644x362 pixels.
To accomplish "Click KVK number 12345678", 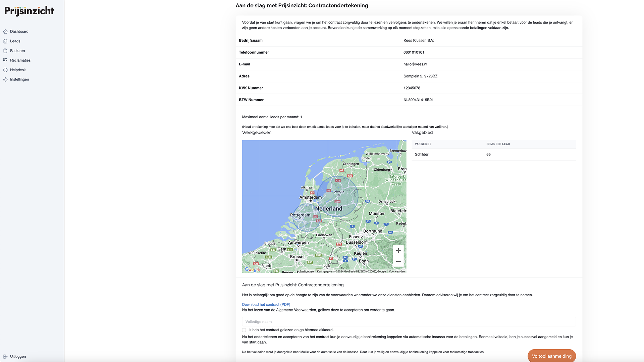I will pyautogui.click(x=412, y=88).
